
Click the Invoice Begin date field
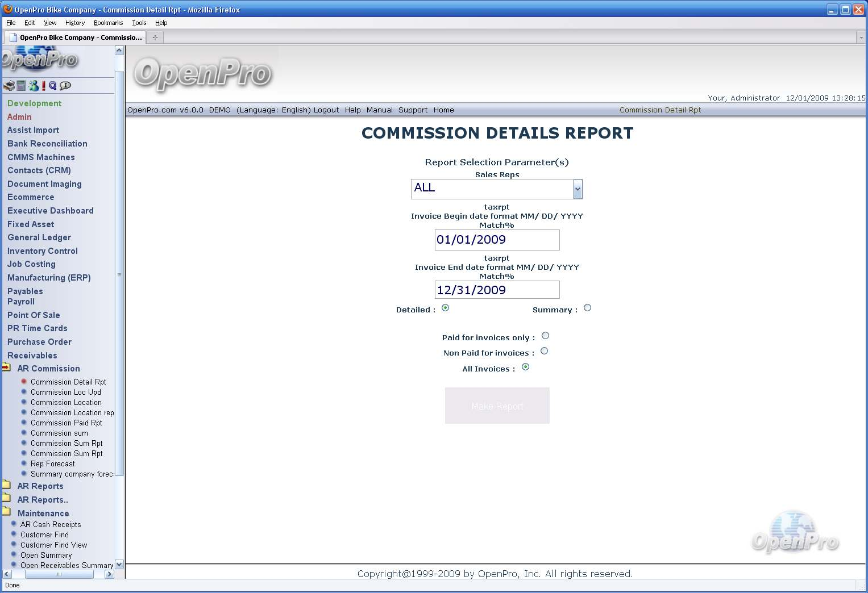[497, 240]
